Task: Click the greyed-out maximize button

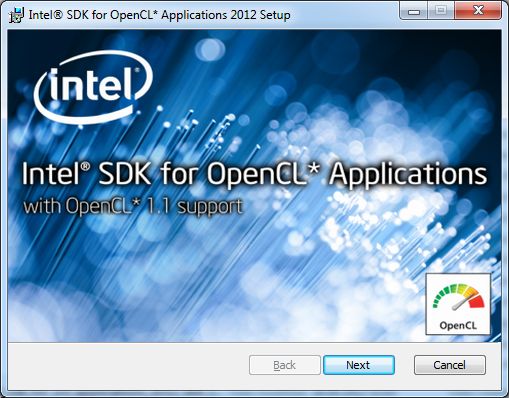Action: [441, 11]
